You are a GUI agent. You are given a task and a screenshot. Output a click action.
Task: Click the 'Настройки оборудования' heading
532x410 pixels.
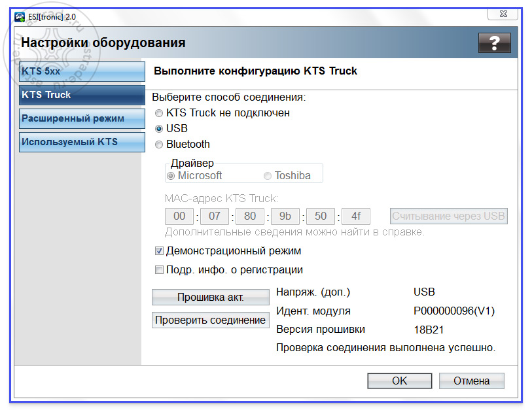(x=103, y=43)
